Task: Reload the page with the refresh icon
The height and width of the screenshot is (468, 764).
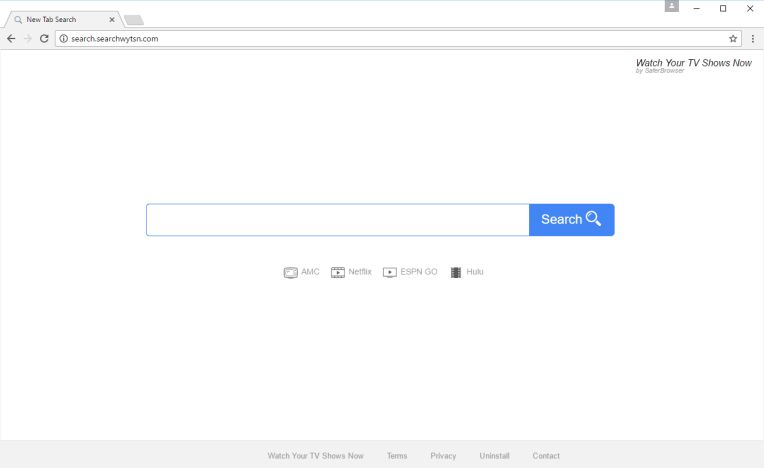Action: [44, 38]
